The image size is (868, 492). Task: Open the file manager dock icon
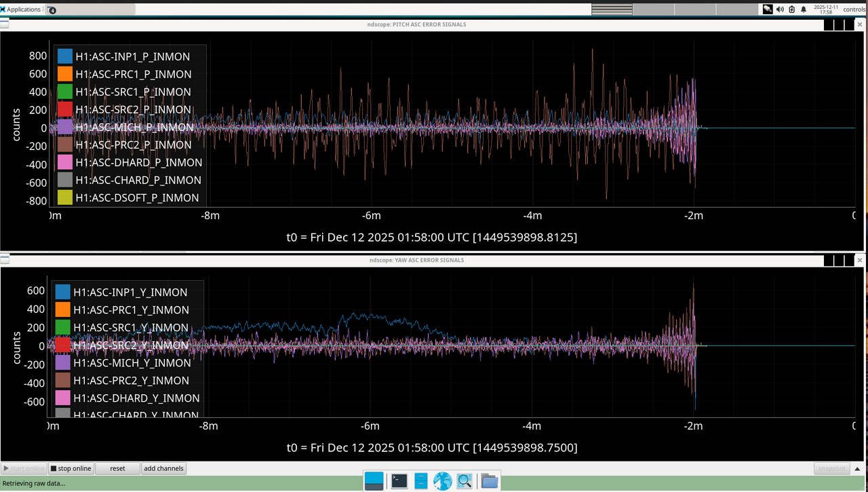point(421,481)
